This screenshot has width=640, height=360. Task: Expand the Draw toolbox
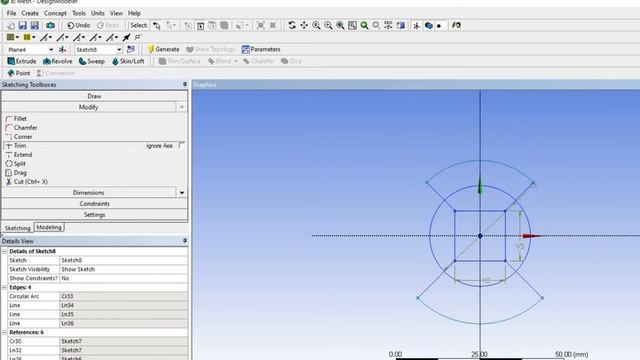coord(94,96)
